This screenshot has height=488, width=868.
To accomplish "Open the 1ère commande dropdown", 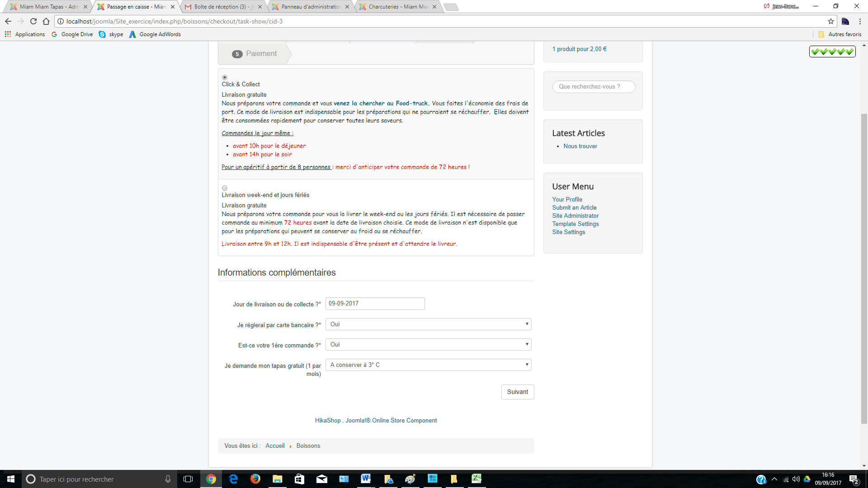I will pos(428,345).
